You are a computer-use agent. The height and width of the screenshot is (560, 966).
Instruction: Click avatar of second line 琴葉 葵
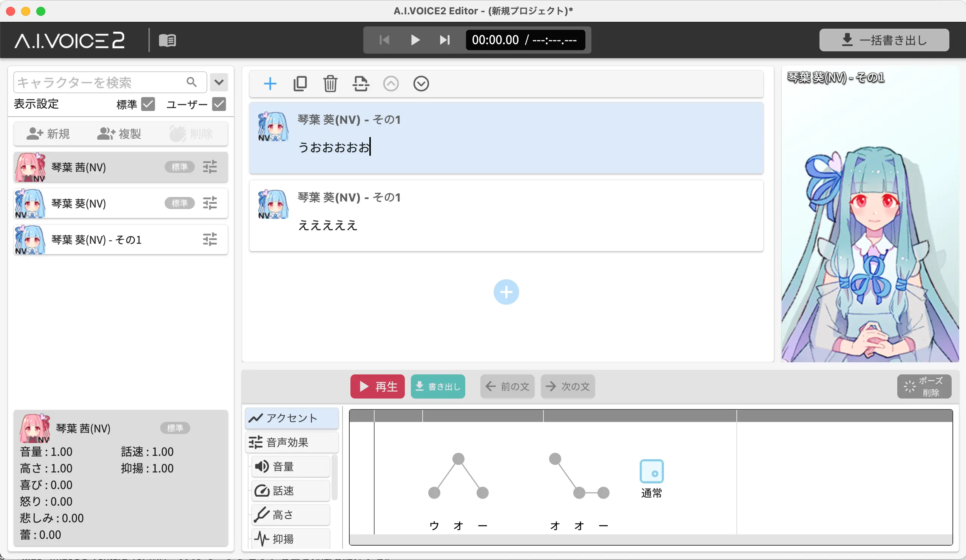[x=273, y=204]
